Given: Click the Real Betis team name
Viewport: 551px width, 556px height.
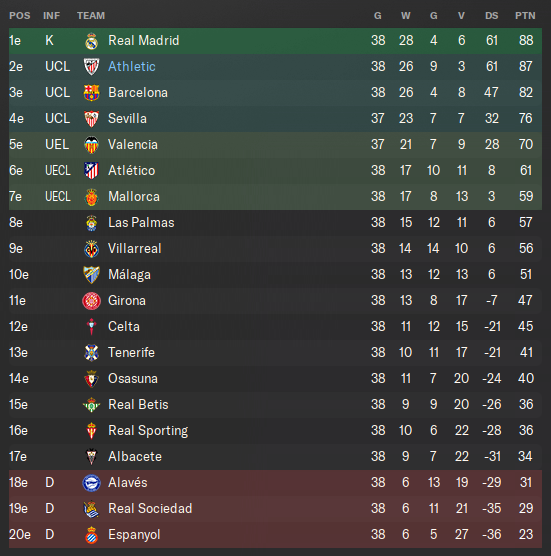Looking at the screenshot, I should coord(138,405).
